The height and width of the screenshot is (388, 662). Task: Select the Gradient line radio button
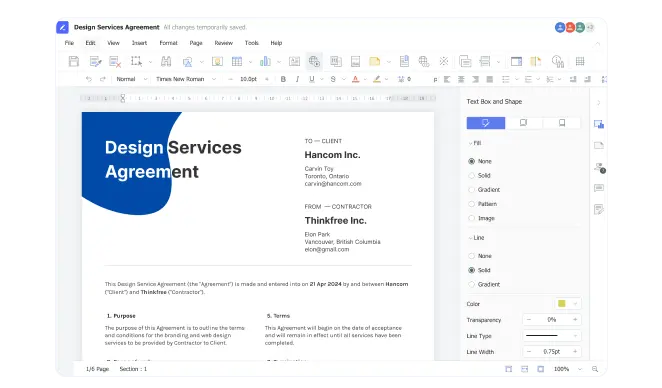pyautogui.click(x=472, y=285)
